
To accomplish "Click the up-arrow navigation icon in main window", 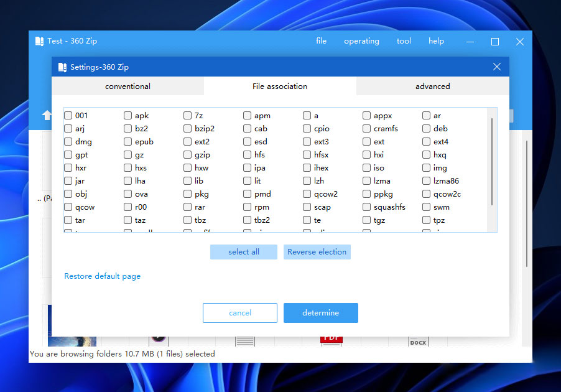I will tap(47, 115).
